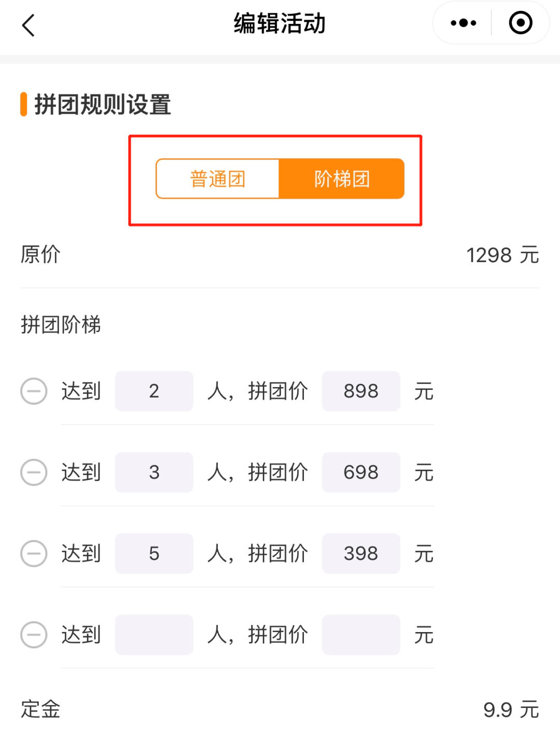Edit people count field showing 5
This screenshot has height=739, width=560.
(154, 553)
